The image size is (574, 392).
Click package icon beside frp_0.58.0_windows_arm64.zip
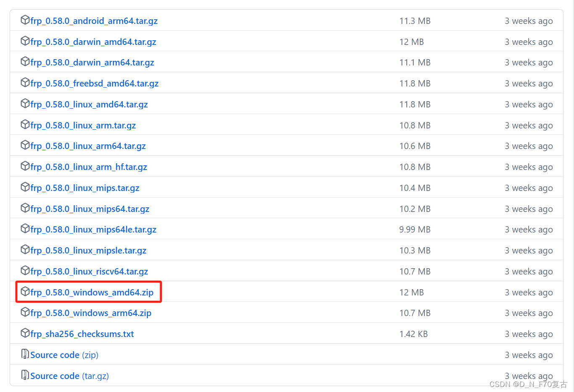point(25,312)
